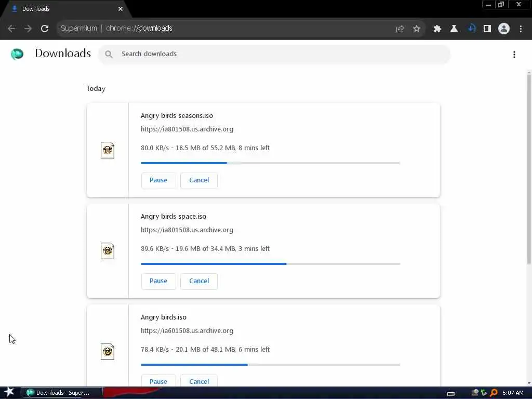Open source URL of Angry birds seasons.iso
This screenshot has width=532, height=399.
pos(187,129)
